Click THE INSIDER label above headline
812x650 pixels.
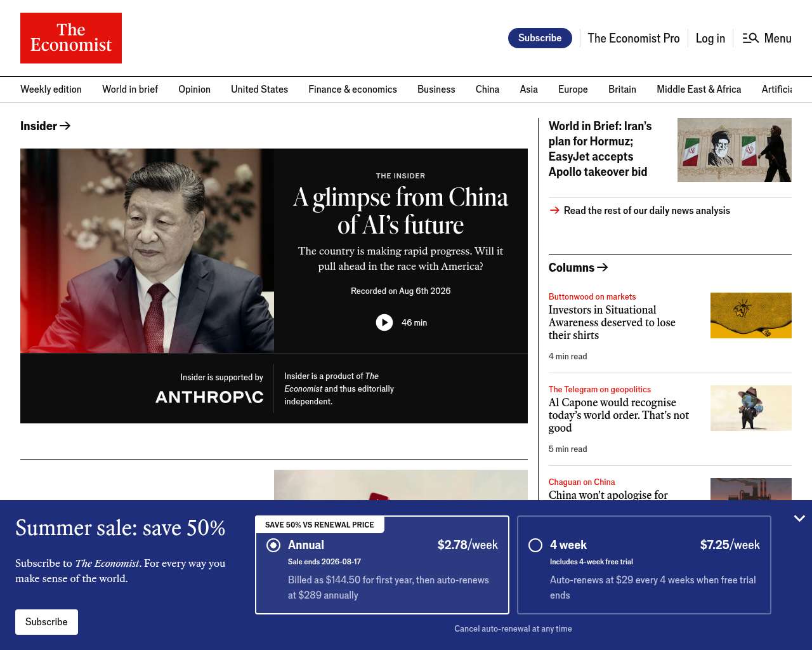coord(401,176)
